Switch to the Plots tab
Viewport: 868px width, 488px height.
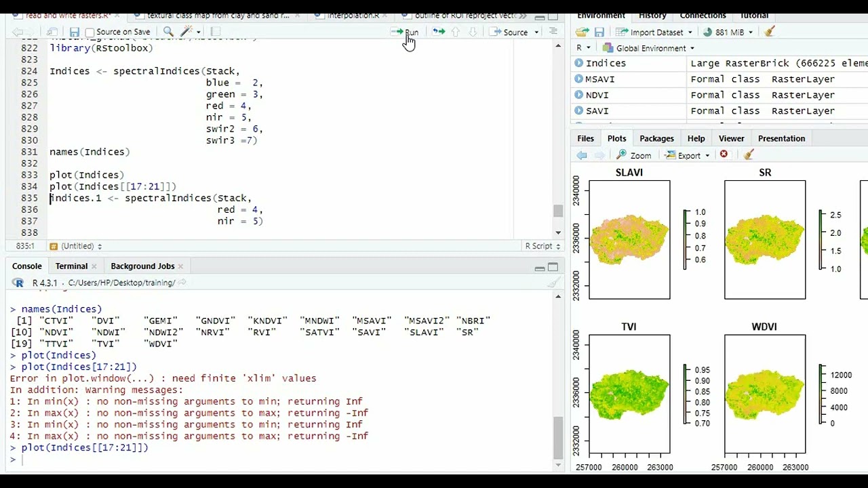coord(617,138)
